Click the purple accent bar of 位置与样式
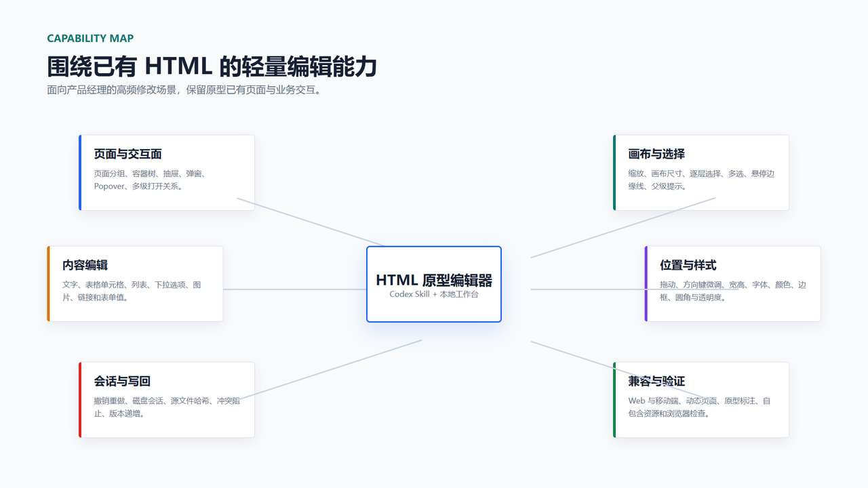Screen dimensions: 868x488 click(x=646, y=283)
